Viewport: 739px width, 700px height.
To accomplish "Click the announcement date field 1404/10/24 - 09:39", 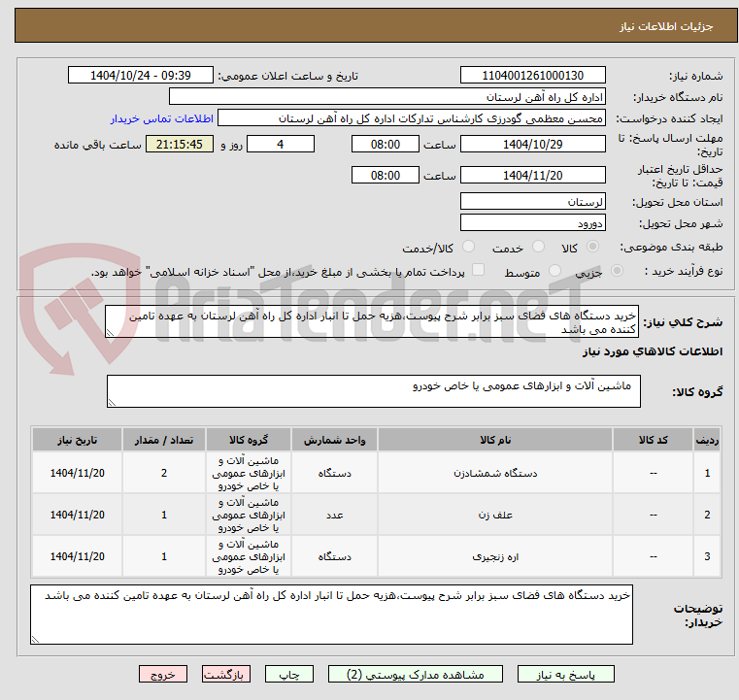I will click(141, 76).
